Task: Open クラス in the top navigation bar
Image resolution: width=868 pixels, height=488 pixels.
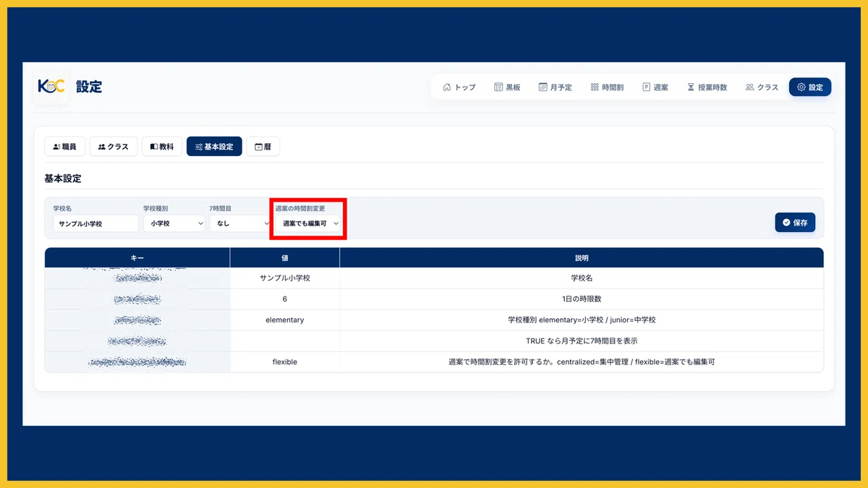Action: point(762,87)
